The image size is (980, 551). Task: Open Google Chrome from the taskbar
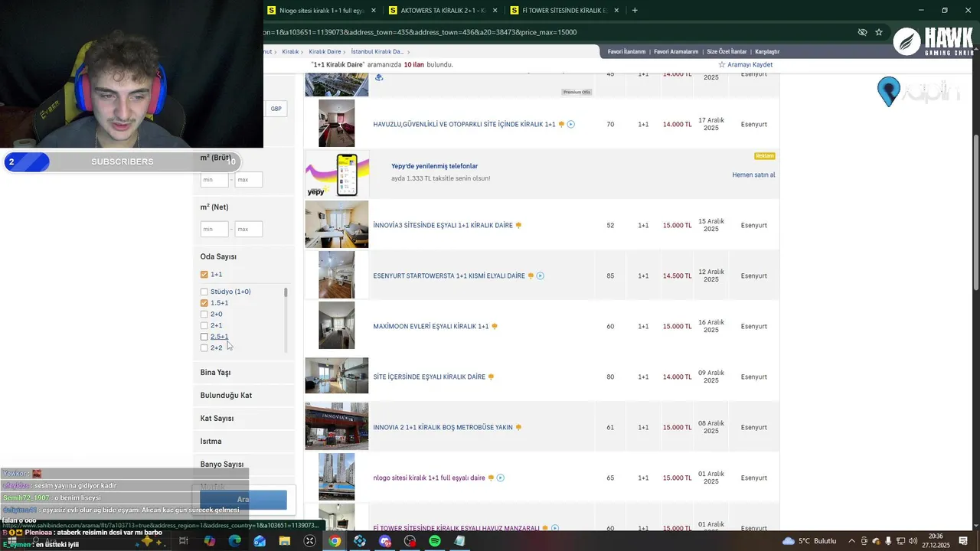[x=335, y=541]
